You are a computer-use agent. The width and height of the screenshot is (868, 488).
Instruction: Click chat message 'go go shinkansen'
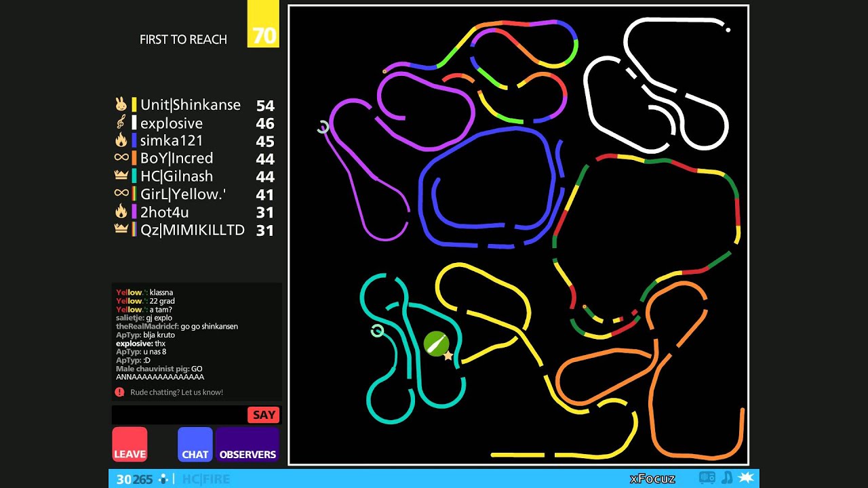(209, 326)
